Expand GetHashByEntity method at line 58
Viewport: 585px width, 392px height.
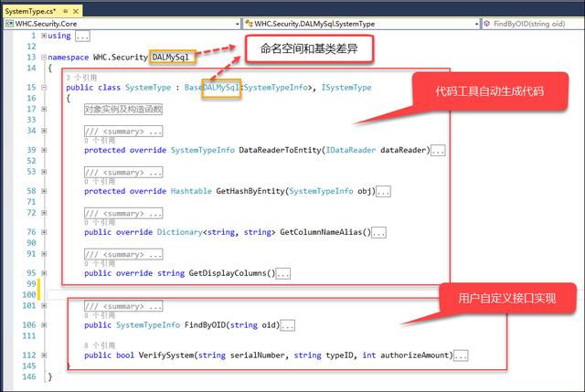click(44, 191)
